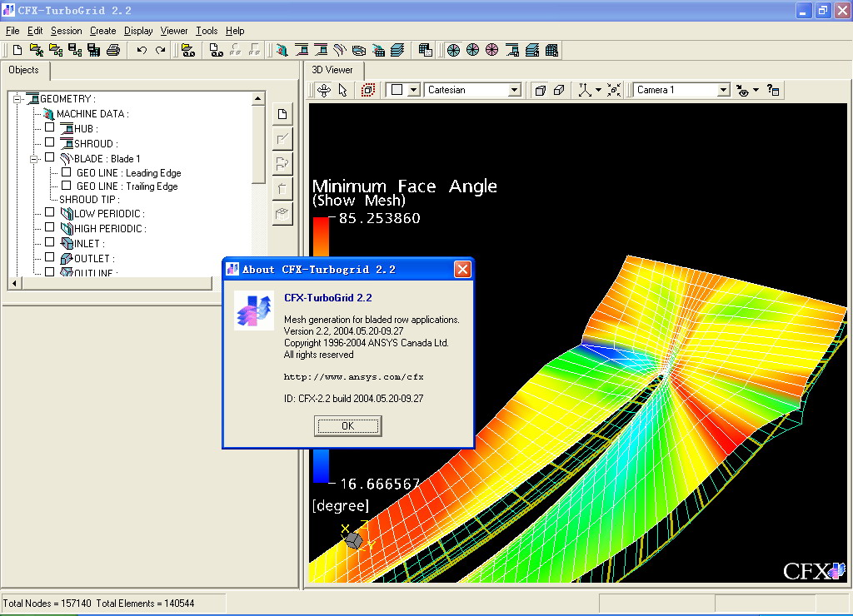
Task: Click the fit-view converging arrows icon
Action: pyautogui.click(x=614, y=90)
